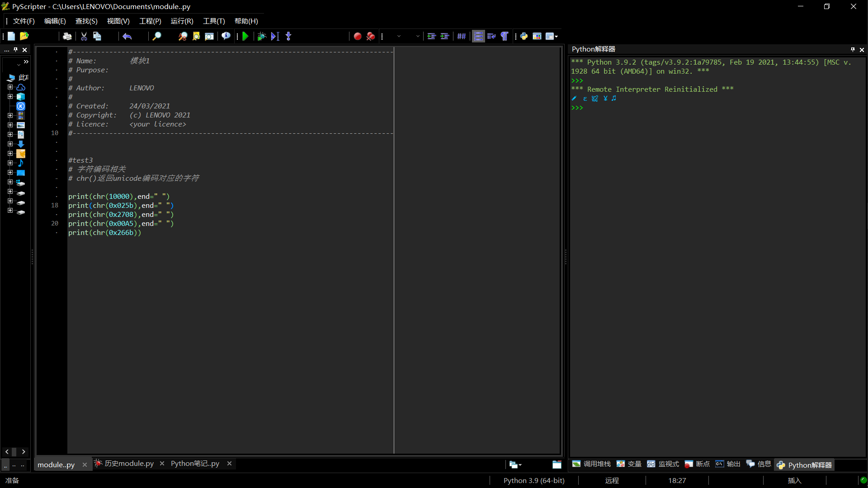Click the Undo arrow icon

(x=127, y=36)
